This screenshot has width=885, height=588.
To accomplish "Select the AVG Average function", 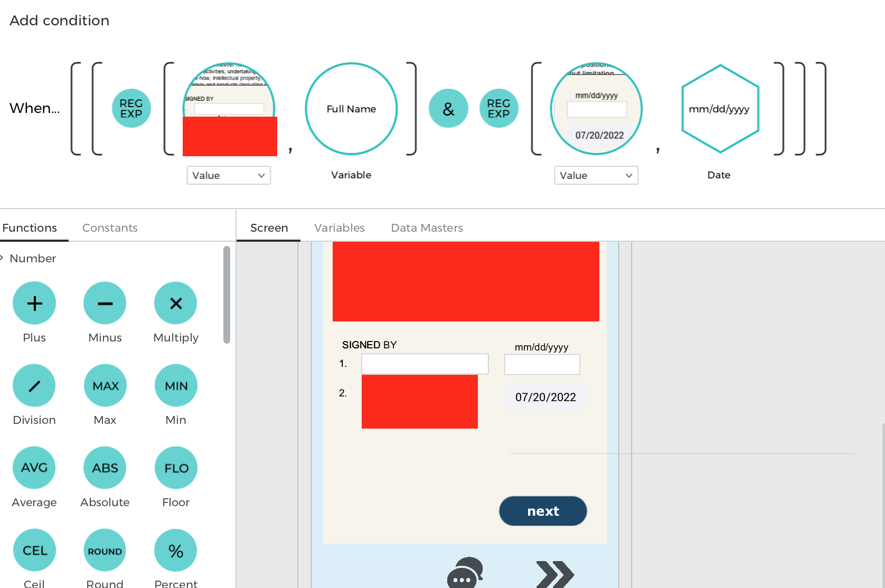I will pos(34,468).
